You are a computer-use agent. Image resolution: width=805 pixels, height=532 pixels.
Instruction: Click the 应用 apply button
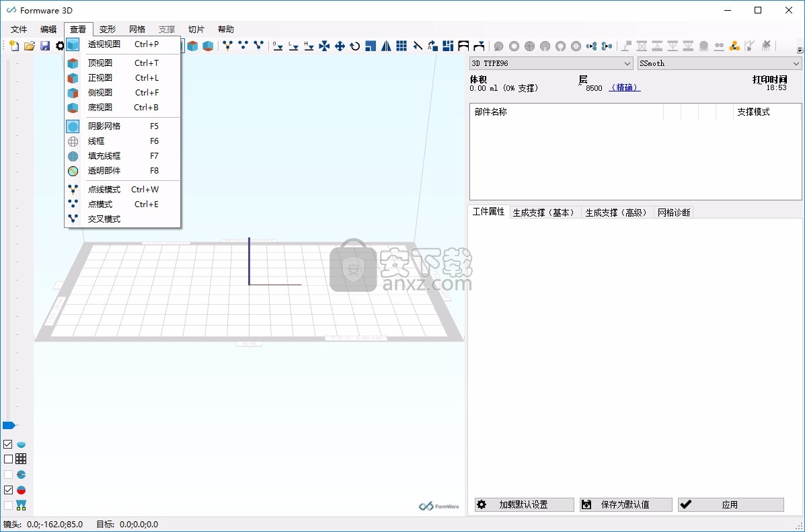[x=731, y=505]
